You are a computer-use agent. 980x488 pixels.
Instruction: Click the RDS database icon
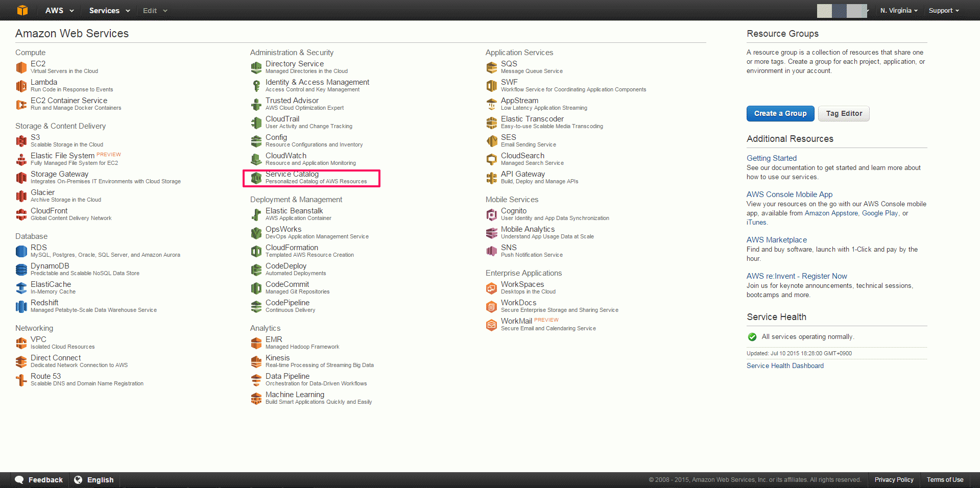click(x=21, y=251)
